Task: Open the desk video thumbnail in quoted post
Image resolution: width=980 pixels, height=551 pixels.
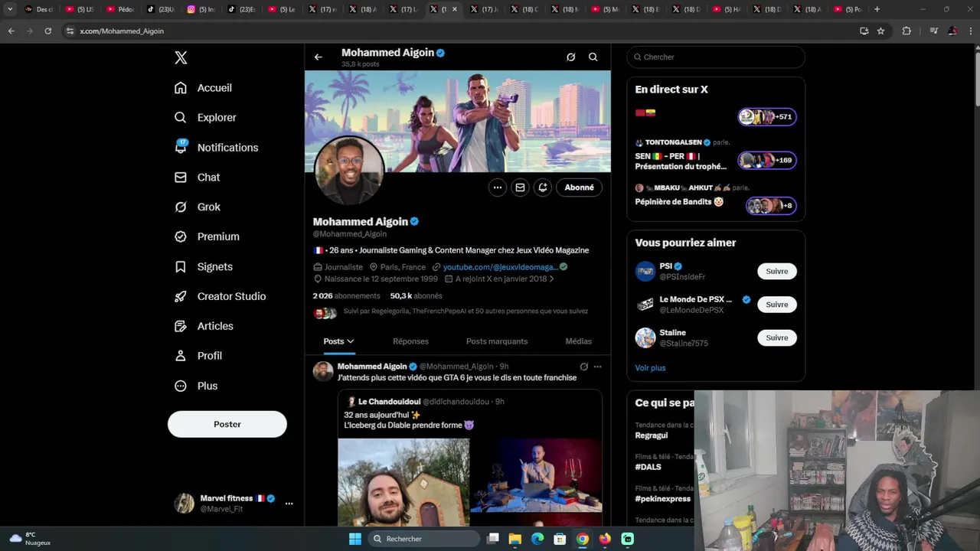Action: [537, 475]
